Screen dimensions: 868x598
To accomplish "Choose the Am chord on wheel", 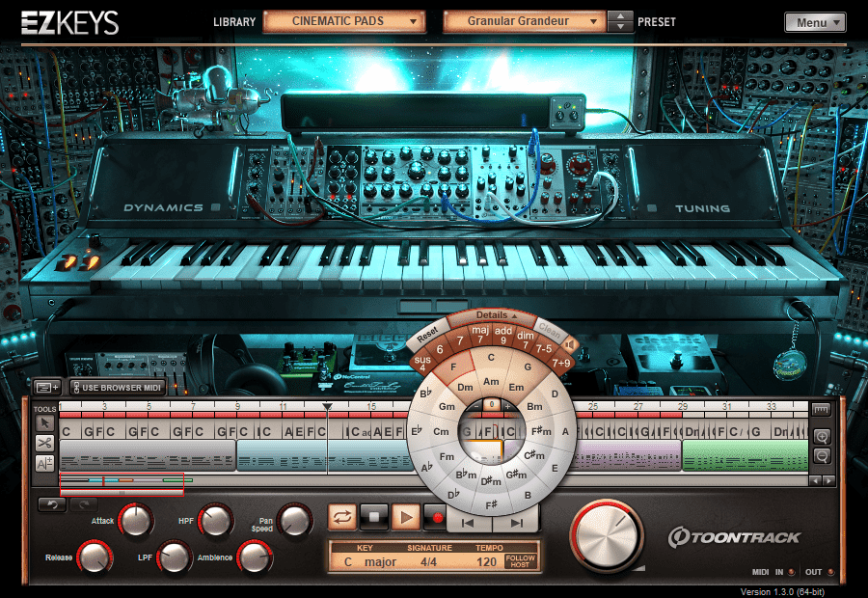I will point(491,382).
